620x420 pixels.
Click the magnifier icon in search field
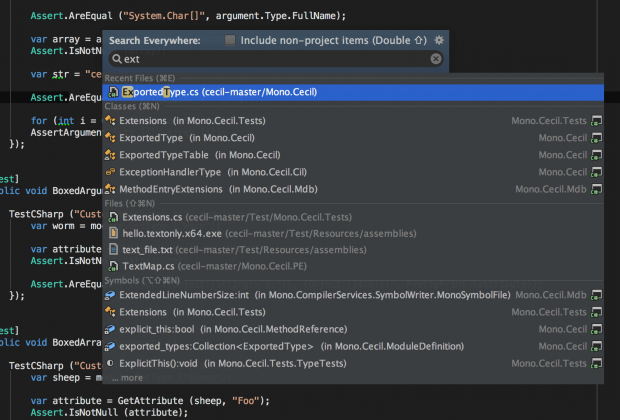[x=115, y=59]
